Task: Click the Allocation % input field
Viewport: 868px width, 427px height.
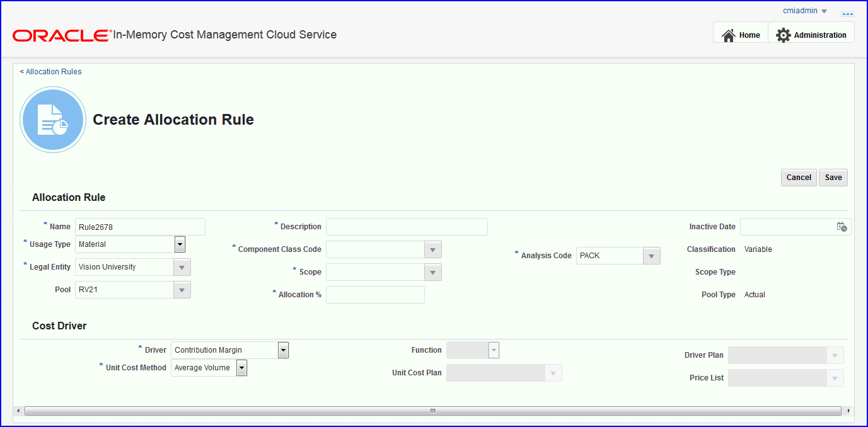Action: [x=375, y=295]
